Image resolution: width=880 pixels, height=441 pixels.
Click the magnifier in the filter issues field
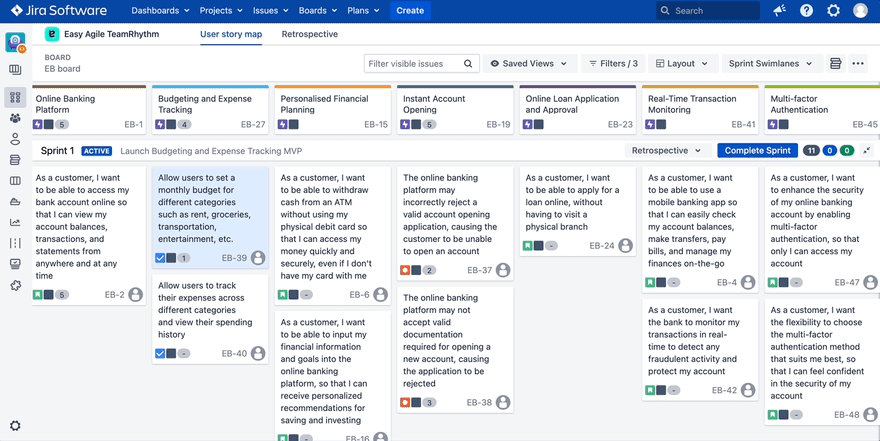[468, 64]
